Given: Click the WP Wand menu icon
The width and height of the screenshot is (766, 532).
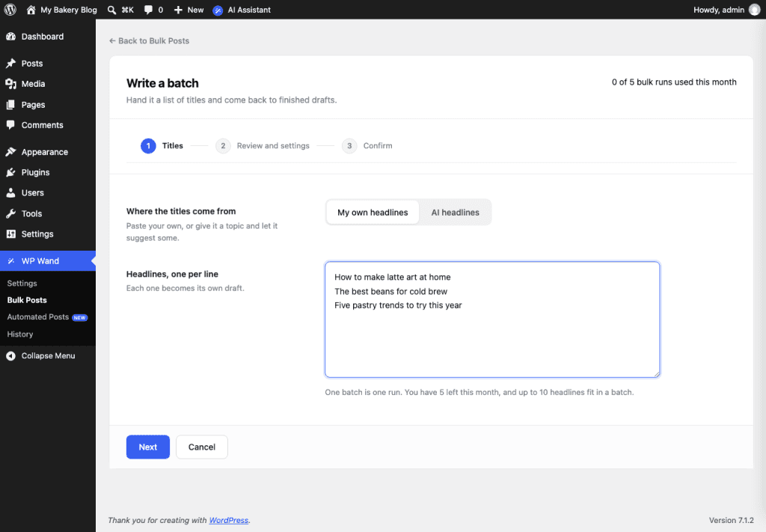Looking at the screenshot, I should coord(10,261).
